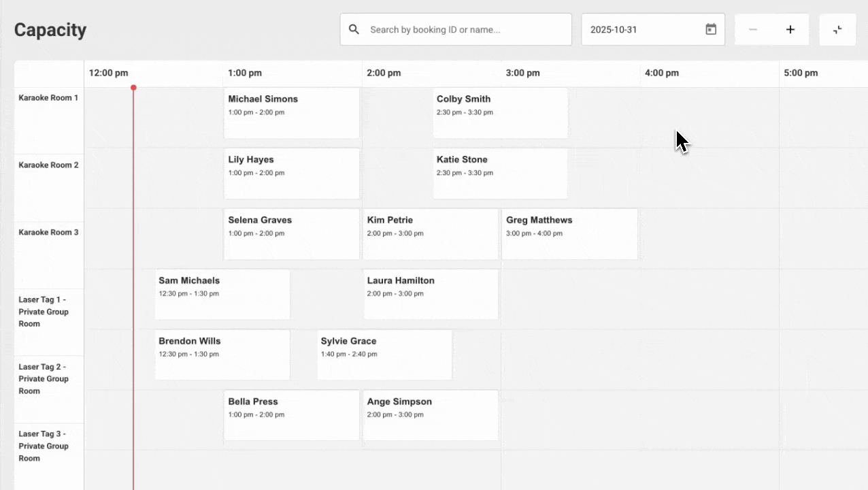Click the 4:00 pm time column header
Image resolution: width=868 pixels, height=490 pixels.
(661, 73)
